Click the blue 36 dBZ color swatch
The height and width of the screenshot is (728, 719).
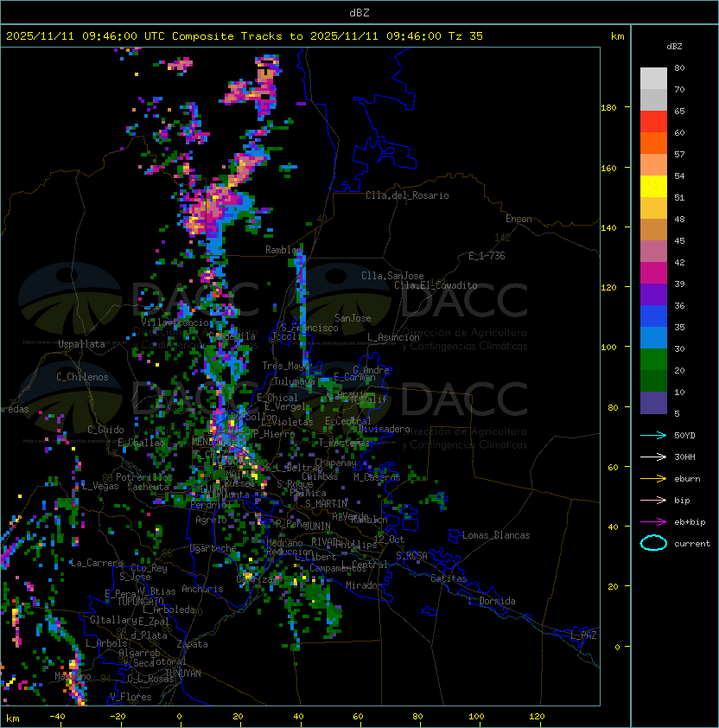pos(653,316)
